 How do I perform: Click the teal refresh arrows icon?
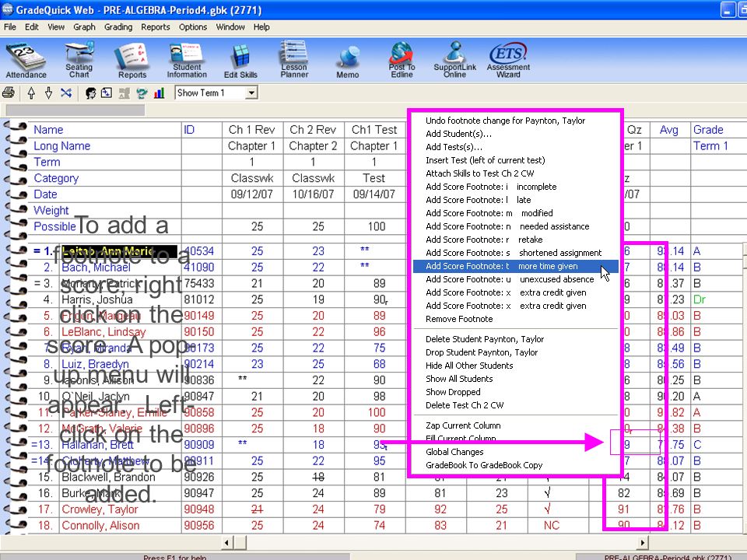click(x=142, y=93)
